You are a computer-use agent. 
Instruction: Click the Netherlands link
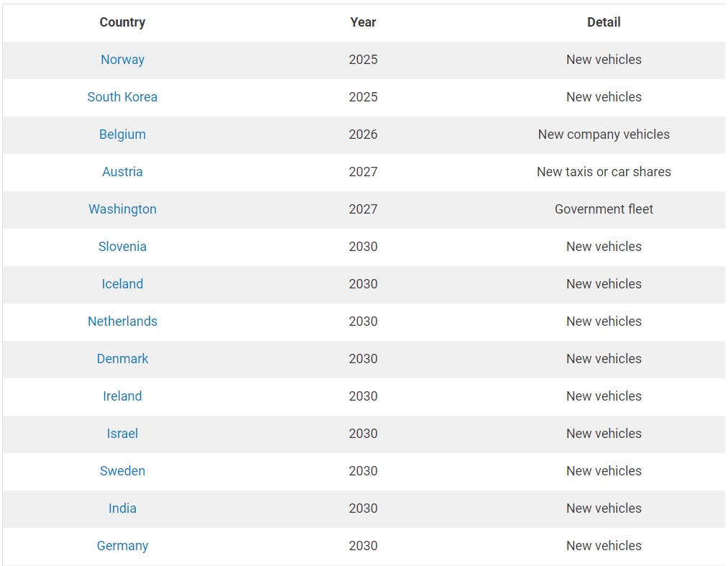[122, 321]
